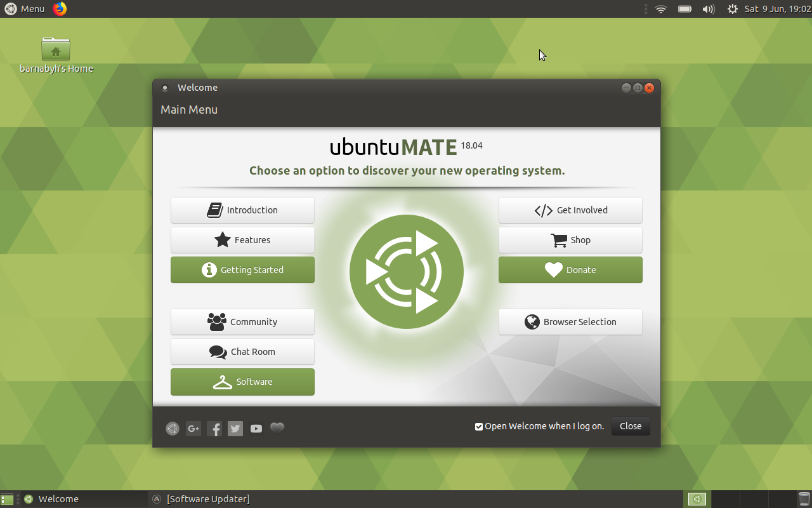
Task: Toggle "Open Welcome when I log on" checkbox
Action: coord(479,427)
